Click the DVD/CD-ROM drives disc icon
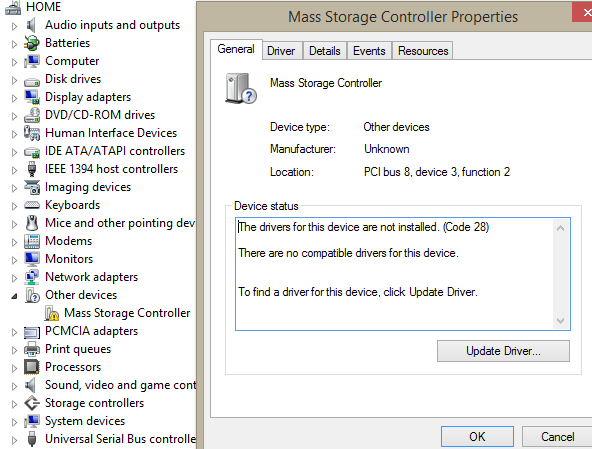 tap(32, 115)
